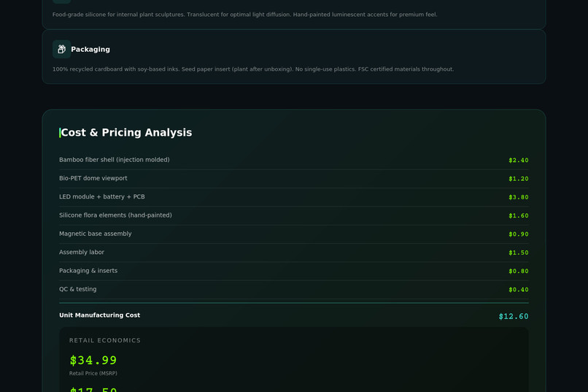Select the $0.40 QC testing cost

(518, 290)
